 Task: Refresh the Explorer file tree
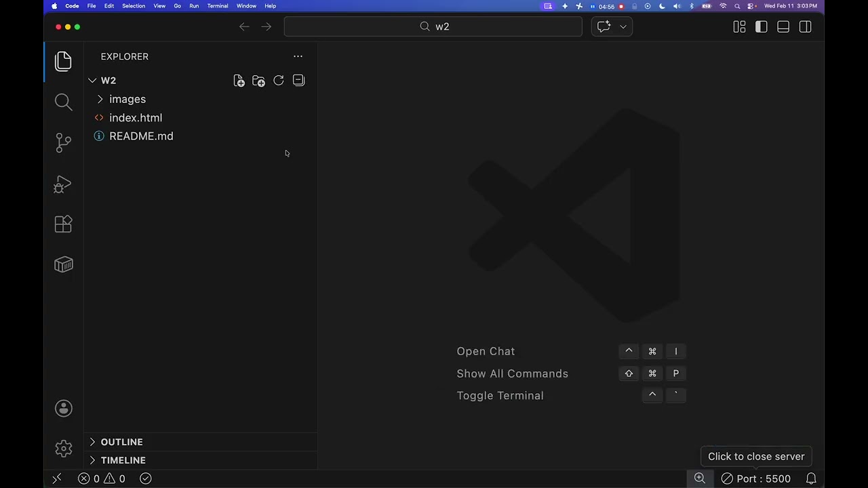click(x=279, y=81)
